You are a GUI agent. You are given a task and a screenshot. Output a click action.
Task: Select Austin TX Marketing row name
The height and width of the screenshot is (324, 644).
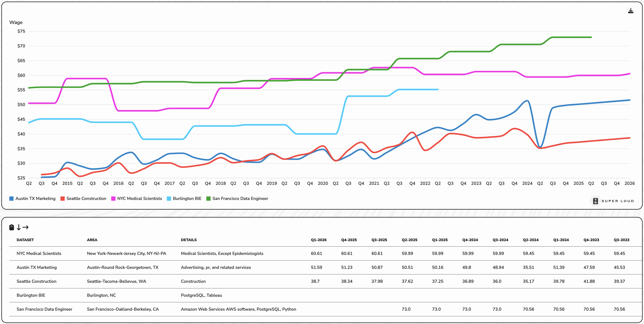click(x=36, y=267)
